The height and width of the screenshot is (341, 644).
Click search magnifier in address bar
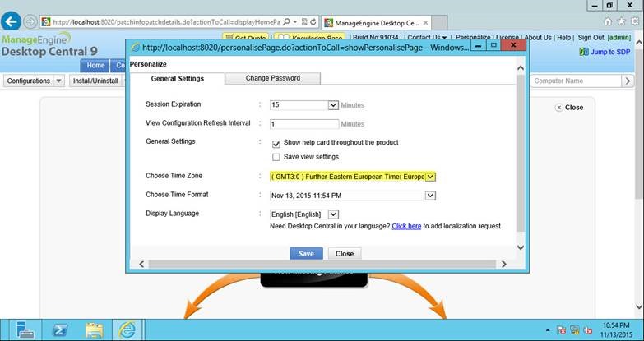(x=287, y=21)
